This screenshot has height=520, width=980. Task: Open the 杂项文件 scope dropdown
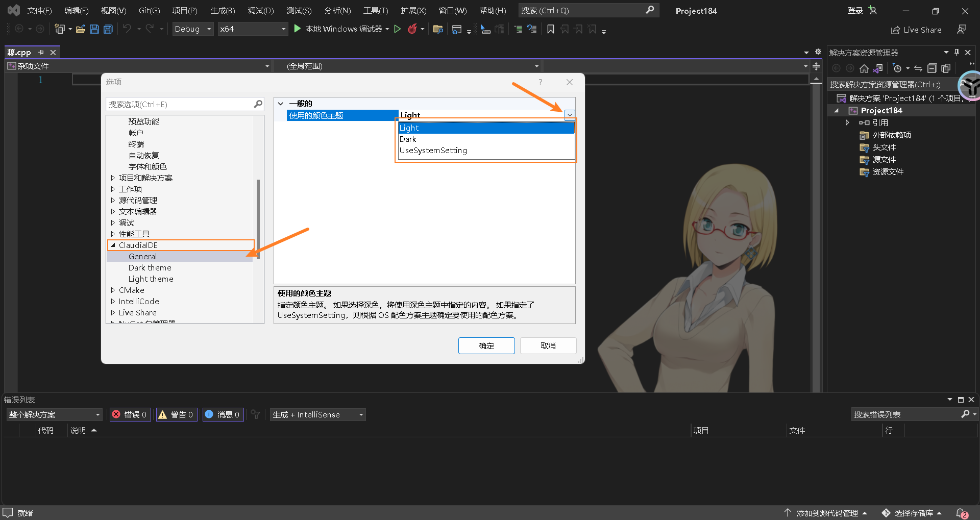tap(267, 66)
